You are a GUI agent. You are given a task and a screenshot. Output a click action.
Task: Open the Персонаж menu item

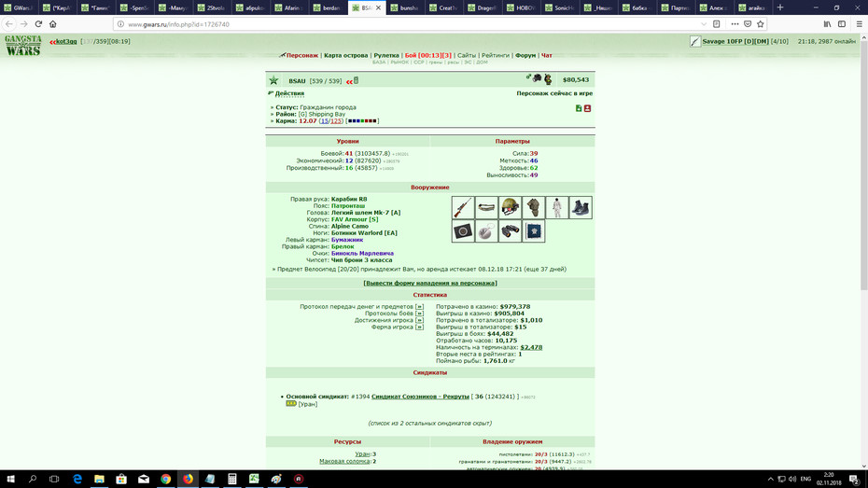[x=302, y=55]
